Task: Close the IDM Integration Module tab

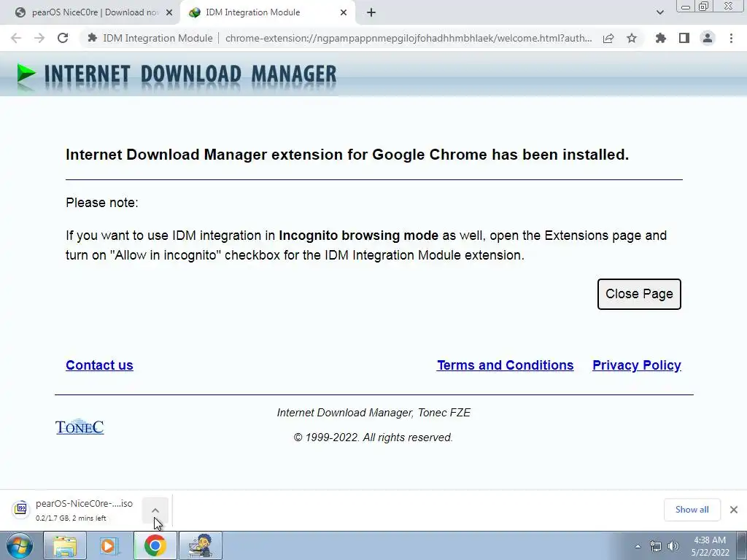Action: [x=344, y=12]
